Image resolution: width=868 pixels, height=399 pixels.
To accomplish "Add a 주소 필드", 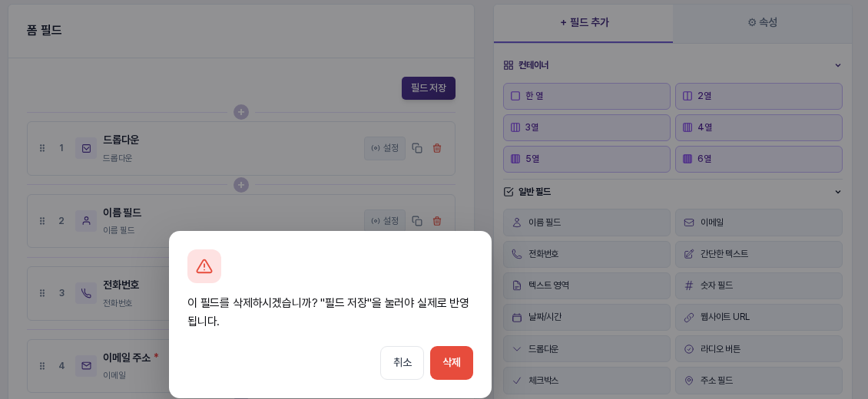I will click(x=759, y=381).
